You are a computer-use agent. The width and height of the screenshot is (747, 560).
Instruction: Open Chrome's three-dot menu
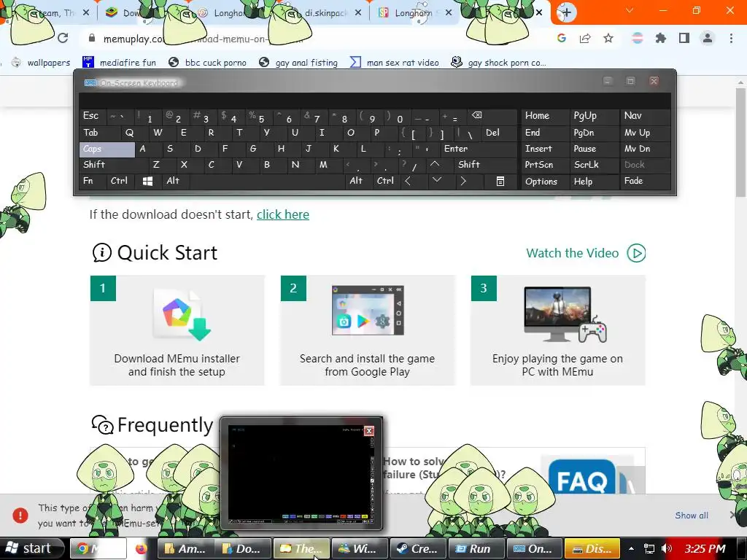tap(731, 38)
